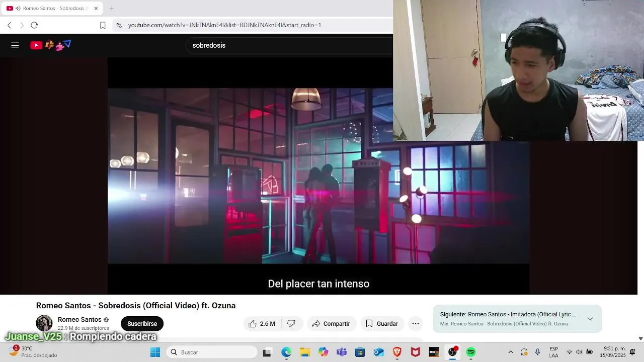Click the YouTube search box with sobredosis
Viewport: 644px width, 362px height.
[x=289, y=45]
